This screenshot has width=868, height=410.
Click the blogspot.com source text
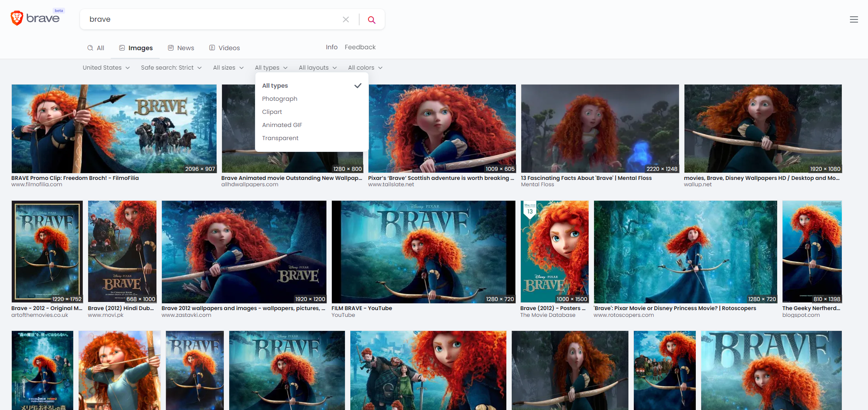801,315
